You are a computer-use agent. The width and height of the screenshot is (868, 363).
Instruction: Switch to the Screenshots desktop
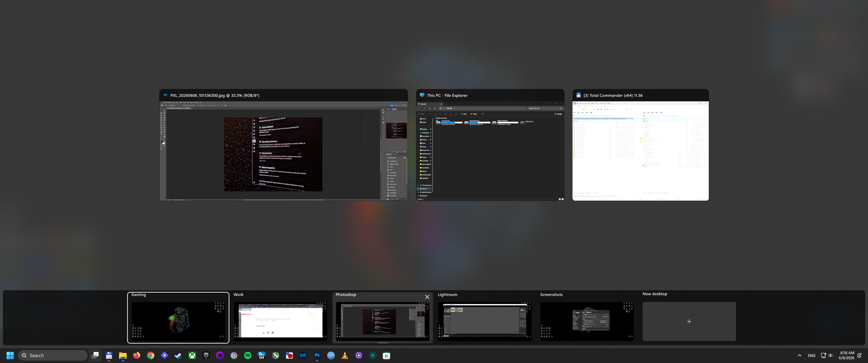(587, 318)
